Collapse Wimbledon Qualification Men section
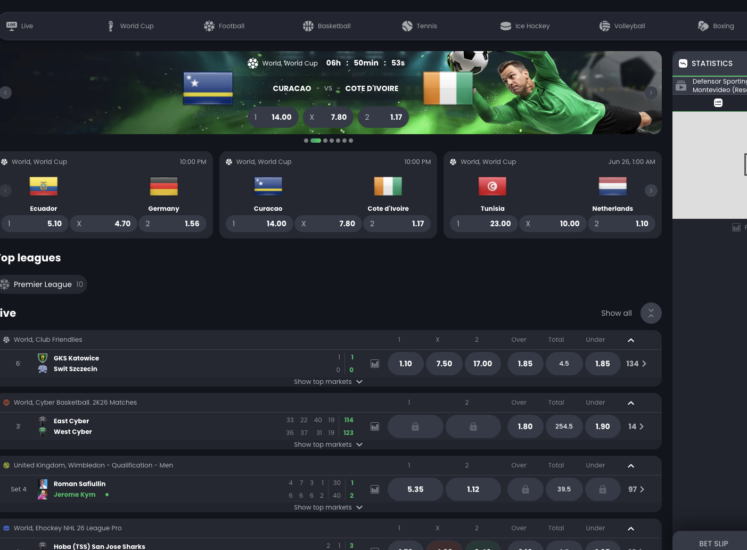Viewport: 747px width, 550px height. point(631,466)
